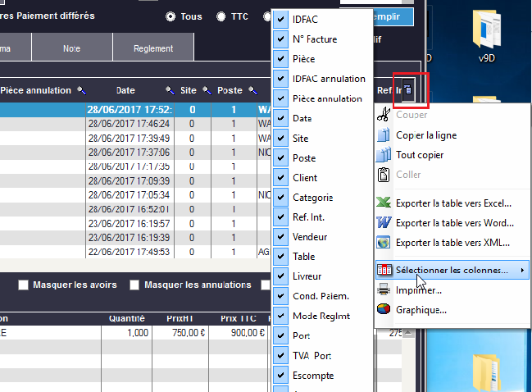
Task: Toggle the Masquer les avoirs checkbox
Action: (23, 285)
